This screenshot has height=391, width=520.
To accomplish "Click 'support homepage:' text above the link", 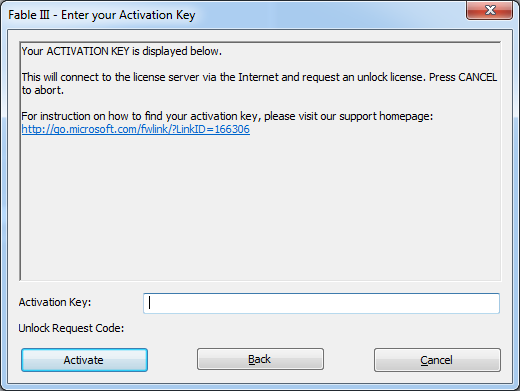I will click(386, 116).
